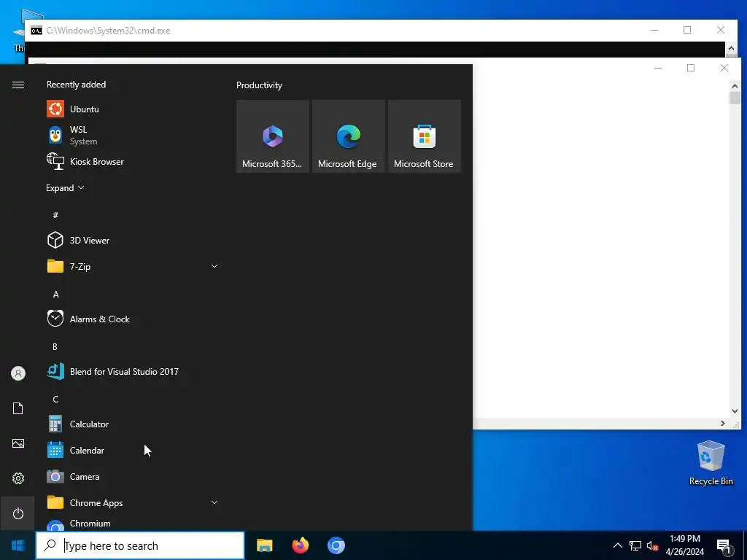The image size is (747, 560).
Task: Click the taskbar clock and date
Action: tap(684, 545)
